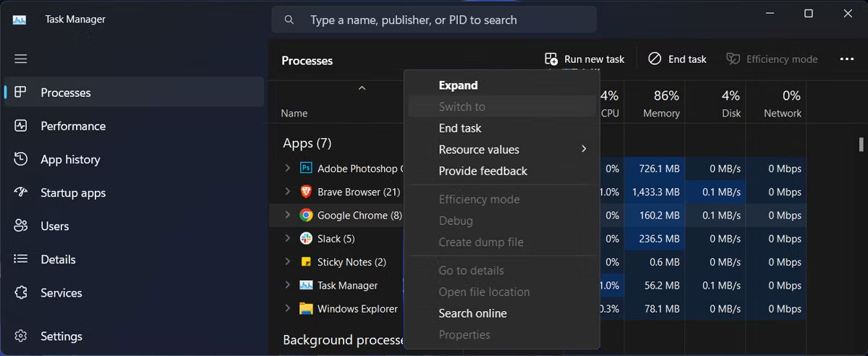Click the search magnifier icon
This screenshot has width=868, height=356.
(289, 20)
